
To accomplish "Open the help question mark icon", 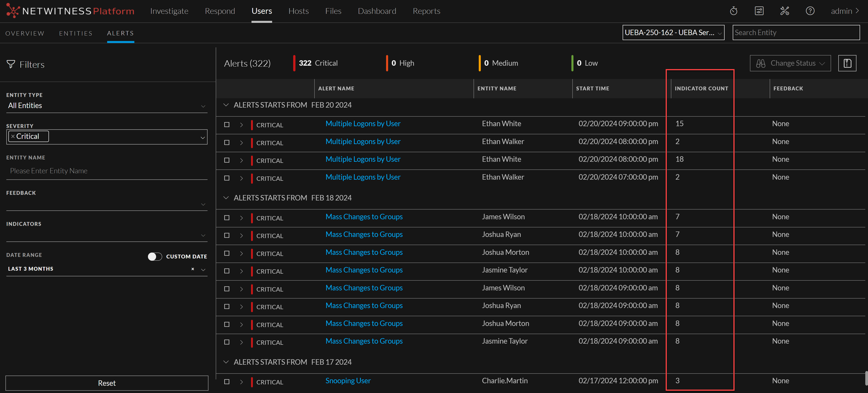I will coord(810,11).
